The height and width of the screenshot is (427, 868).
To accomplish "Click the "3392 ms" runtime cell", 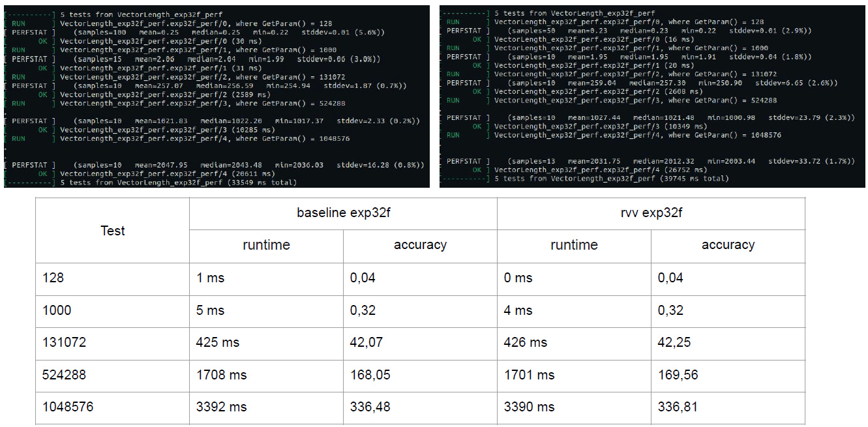I will pyautogui.click(x=266, y=407).
